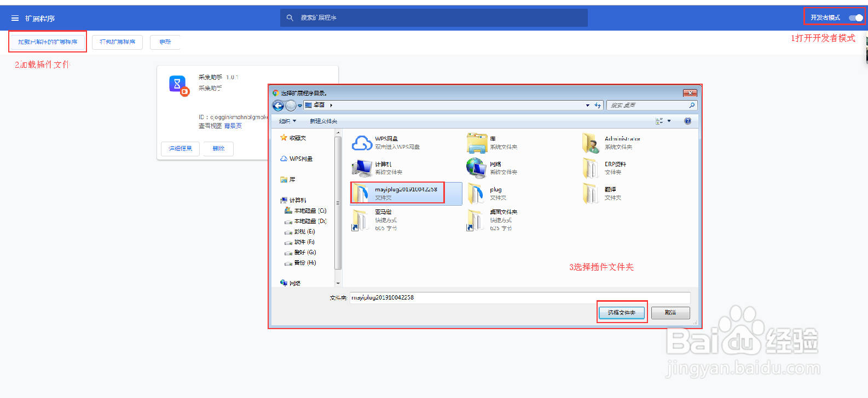This screenshot has height=398, width=868.
Task: Click the 加载已解压的扩展程序 button
Action: click(x=48, y=42)
